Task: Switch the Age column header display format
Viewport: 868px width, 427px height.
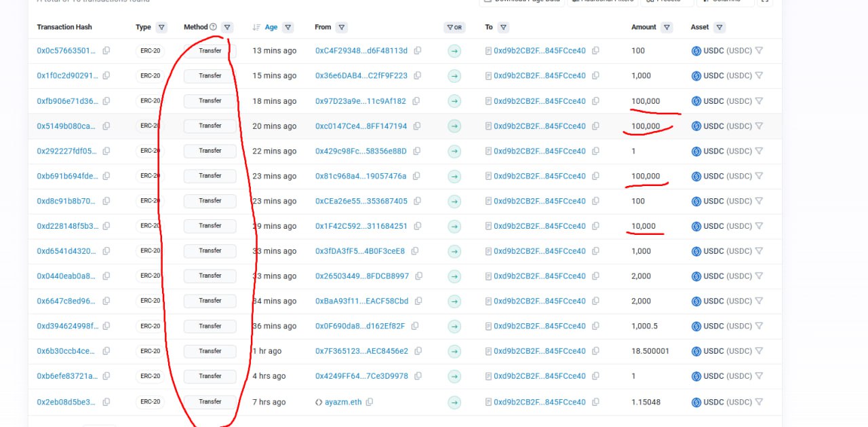Action: point(271,28)
